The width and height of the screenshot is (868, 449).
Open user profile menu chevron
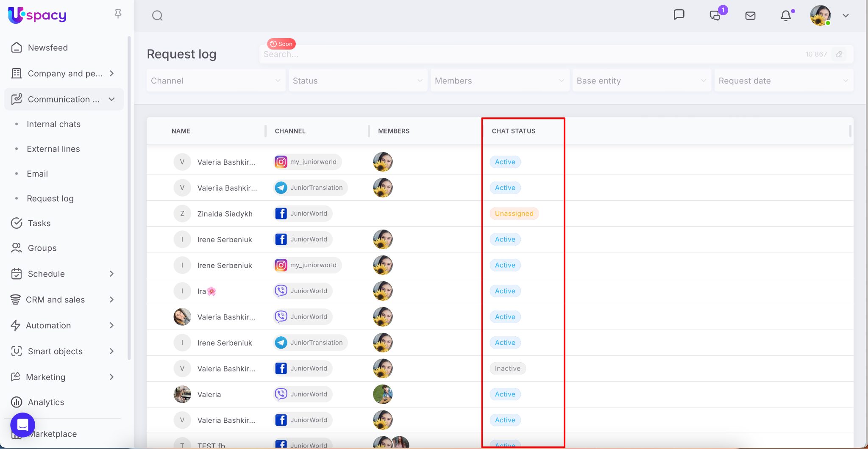[846, 16]
